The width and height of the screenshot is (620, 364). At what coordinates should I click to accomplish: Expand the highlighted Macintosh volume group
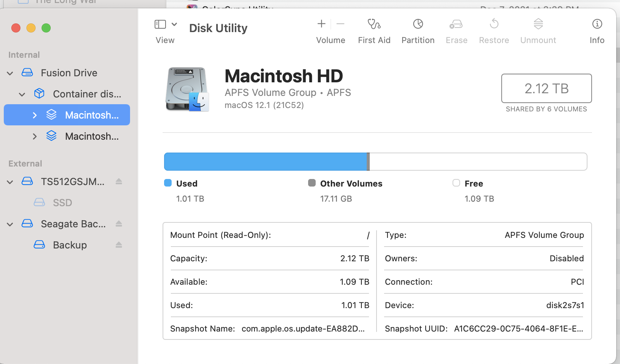[35, 115]
